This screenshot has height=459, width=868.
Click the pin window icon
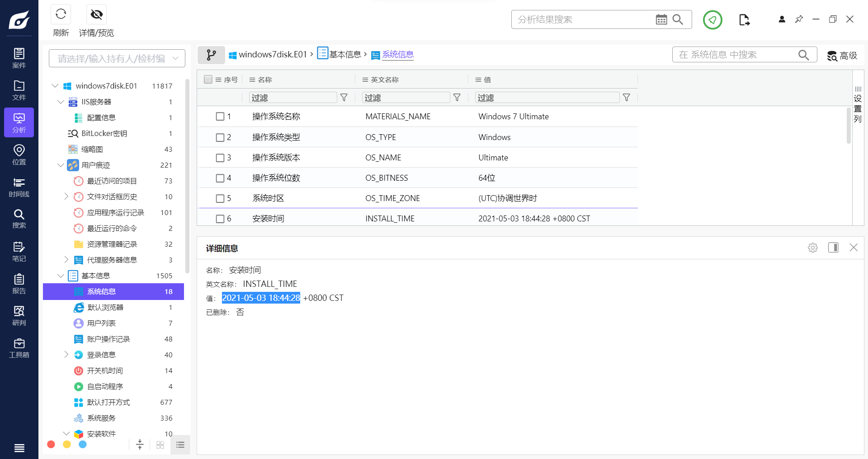(799, 19)
